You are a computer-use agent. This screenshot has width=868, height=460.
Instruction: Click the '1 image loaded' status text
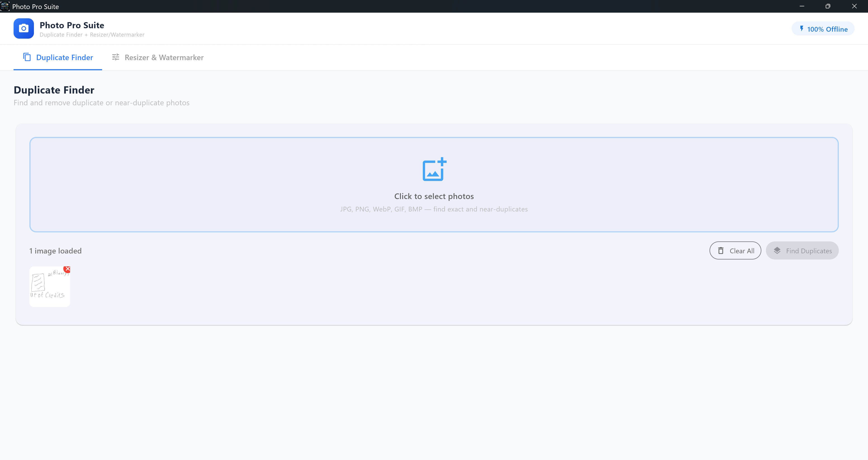(56, 251)
